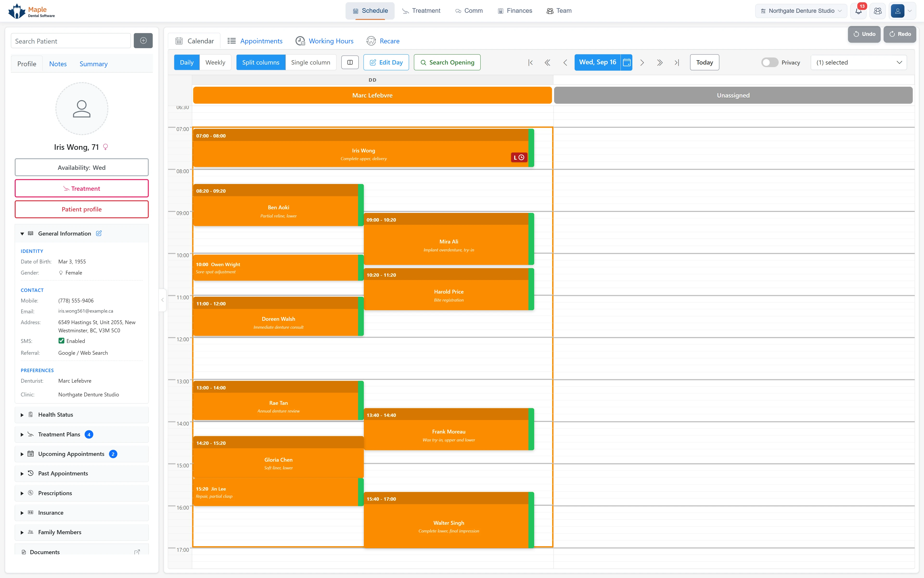Jump to last date arrow
This screenshot has height=578, width=924.
tap(677, 62)
